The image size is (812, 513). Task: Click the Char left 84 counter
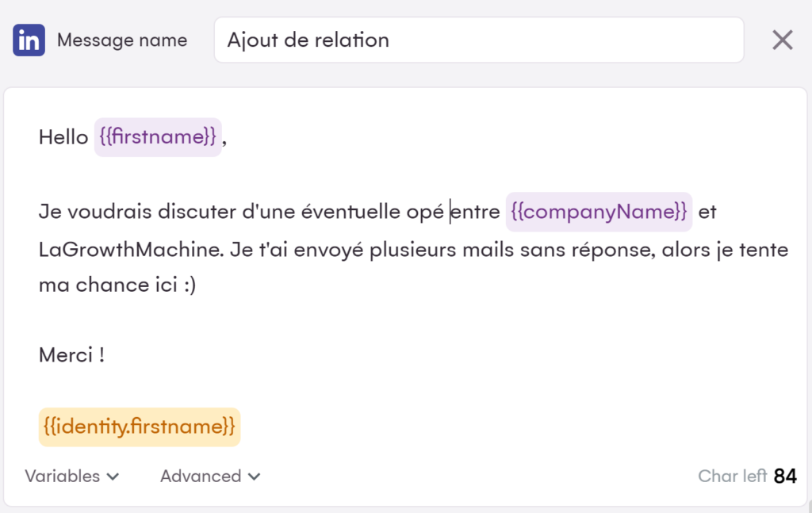point(747,476)
